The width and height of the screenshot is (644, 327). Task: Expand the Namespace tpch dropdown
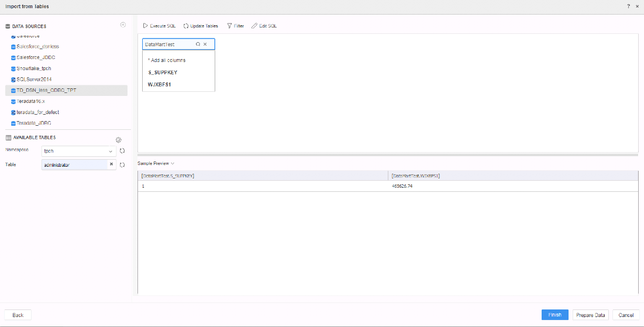(x=111, y=151)
